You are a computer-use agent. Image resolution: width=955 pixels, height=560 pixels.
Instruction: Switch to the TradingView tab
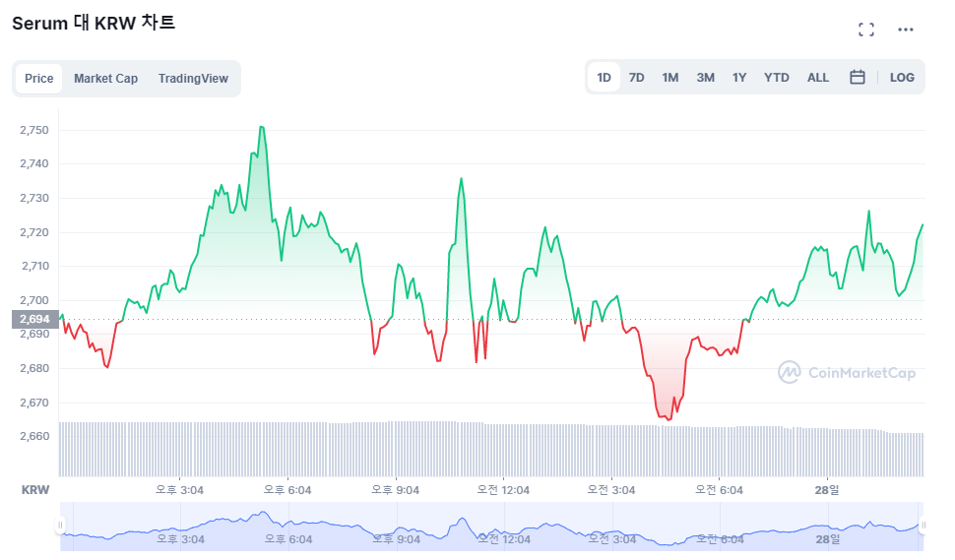pos(193,79)
